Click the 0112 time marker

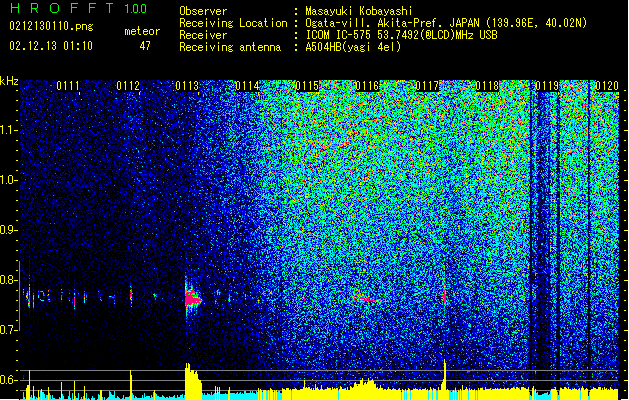pos(128,86)
